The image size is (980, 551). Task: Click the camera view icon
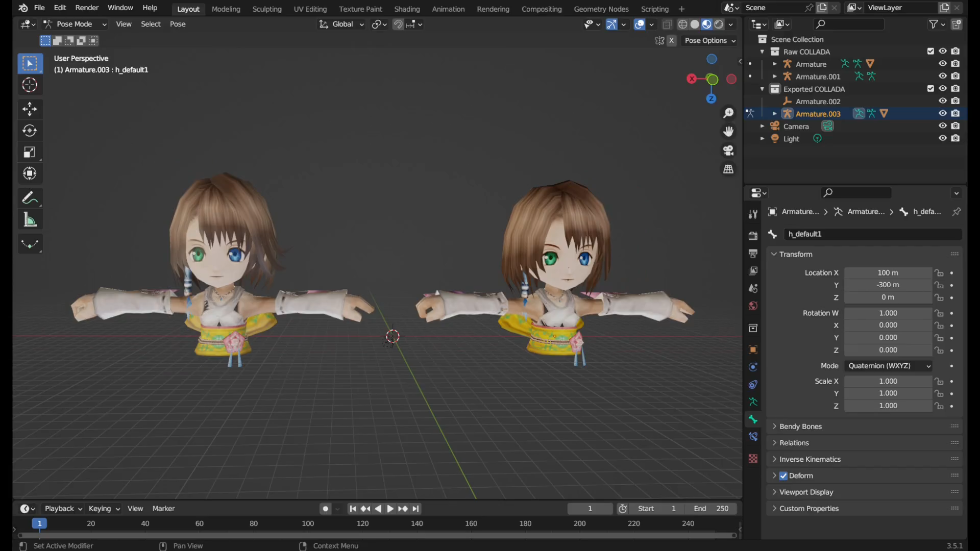[x=728, y=151]
